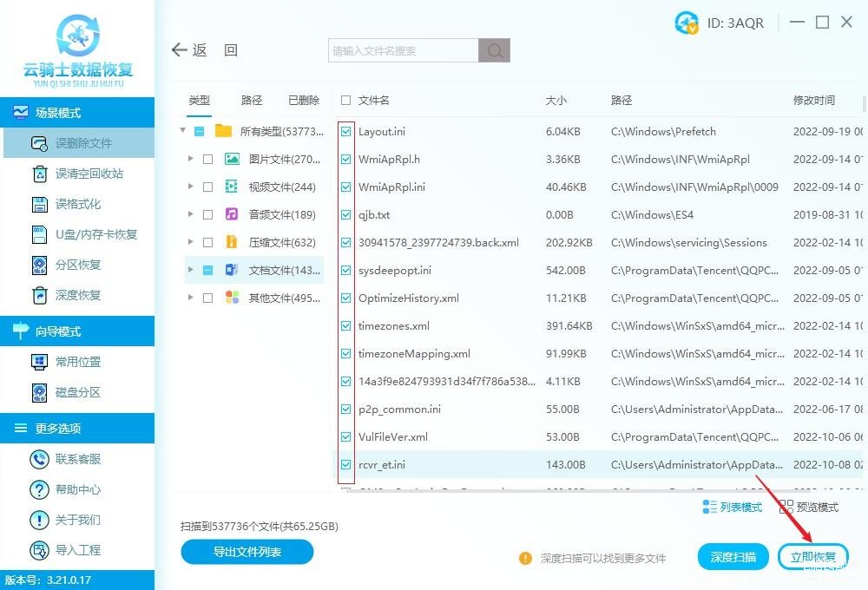Click the 立即恢复 recover now button
Screen dimensions: 868x590
pyautogui.click(x=812, y=557)
